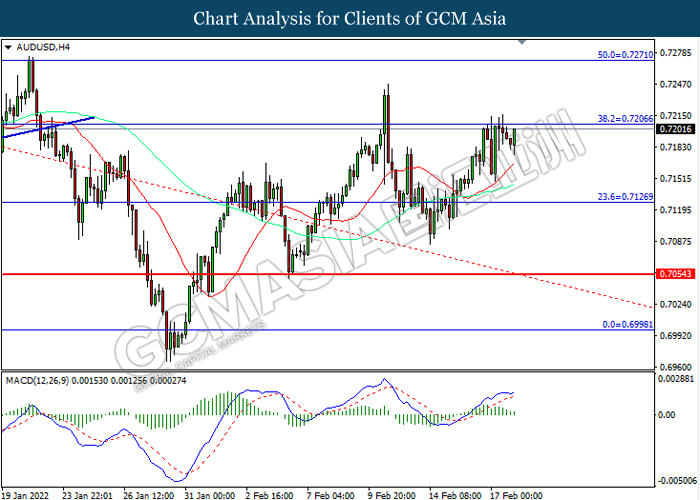The image size is (700, 500).
Task: Select the 0.0=0.69981 Fibonacci label
Action: [628, 324]
